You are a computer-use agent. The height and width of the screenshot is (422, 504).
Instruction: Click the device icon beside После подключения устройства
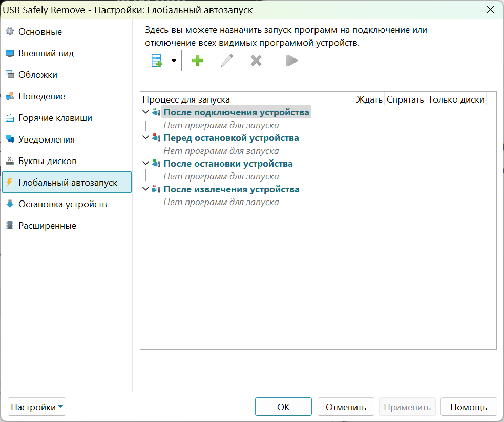(x=156, y=112)
